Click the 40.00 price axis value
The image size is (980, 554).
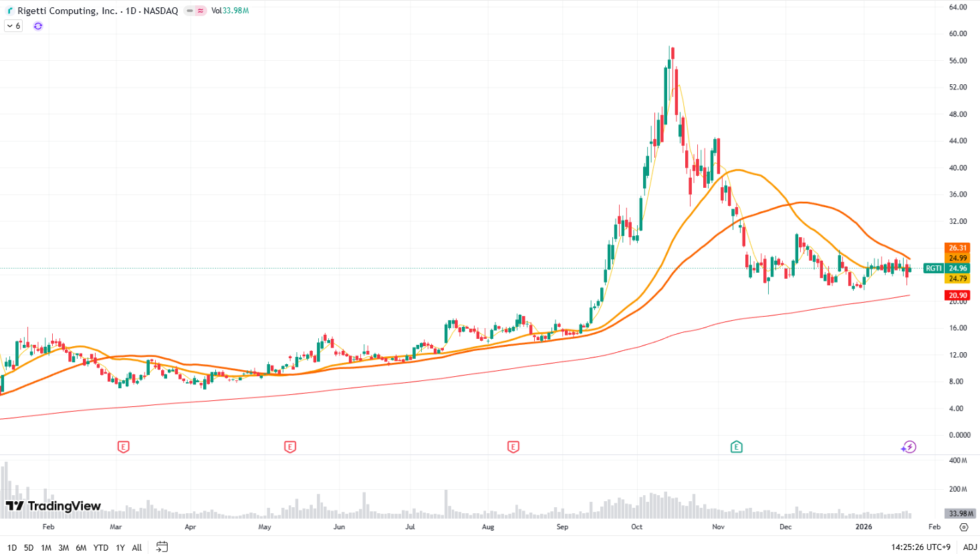tap(958, 168)
